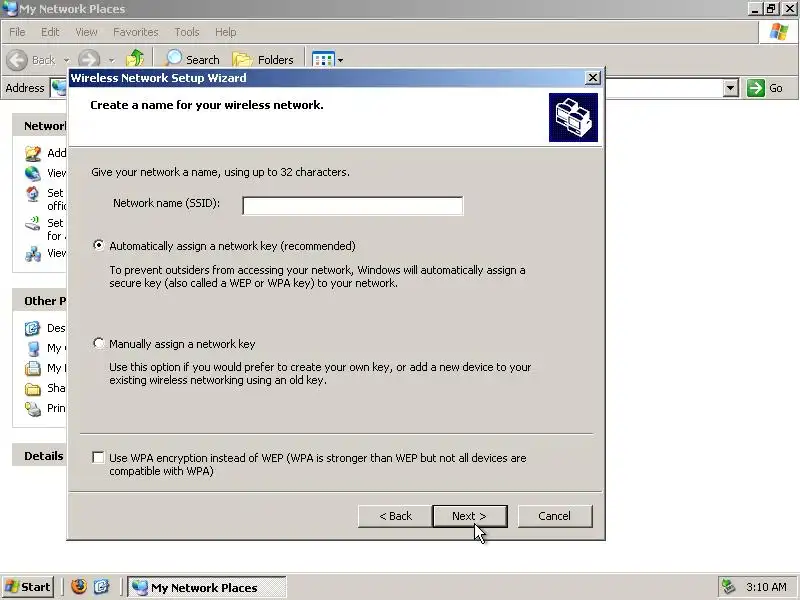Click the Add network place icon in sidebar

(33, 153)
